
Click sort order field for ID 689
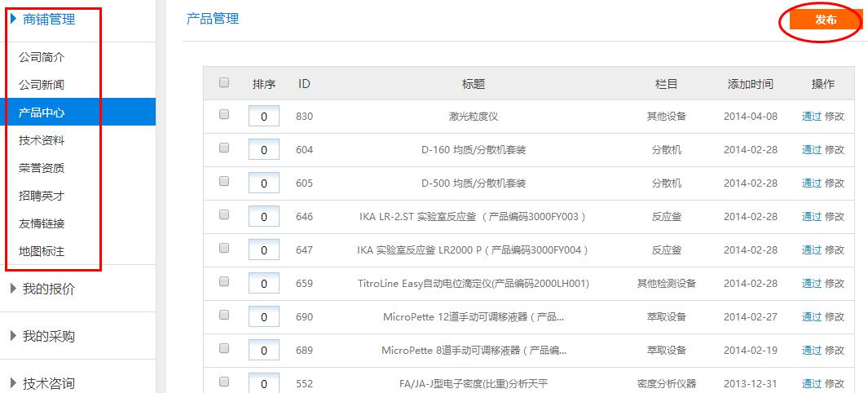(x=264, y=350)
